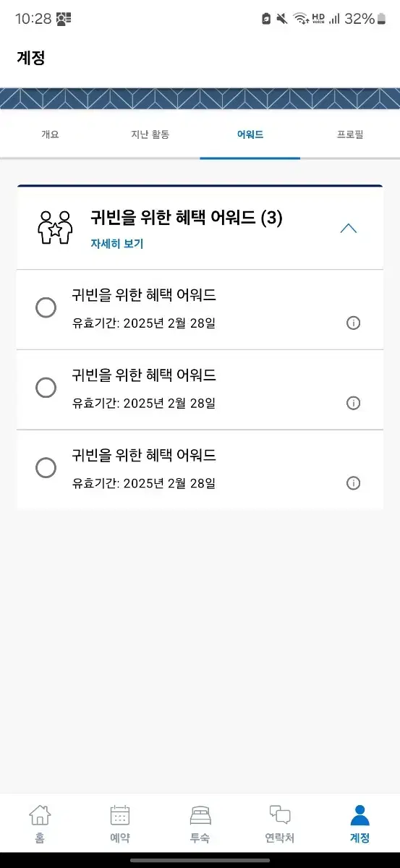Image resolution: width=400 pixels, height=868 pixels.
Task: Tap the people-with-star award icon
Action: point(56,228)
